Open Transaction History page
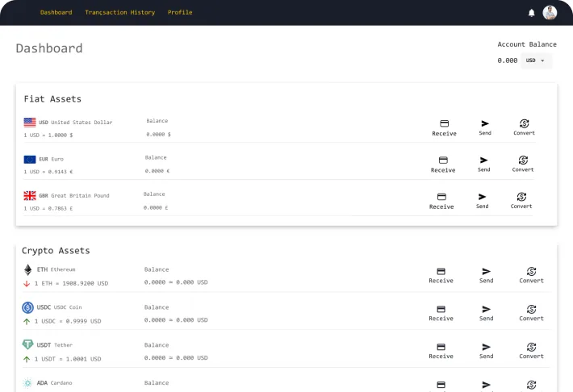 120,12
